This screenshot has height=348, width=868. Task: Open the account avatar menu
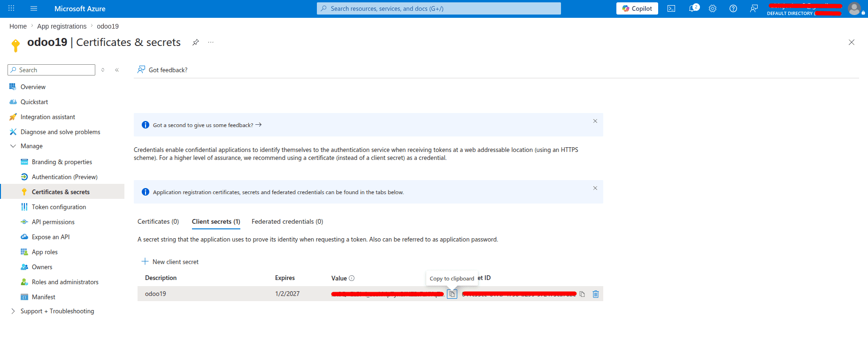click(x=854, y=8)
